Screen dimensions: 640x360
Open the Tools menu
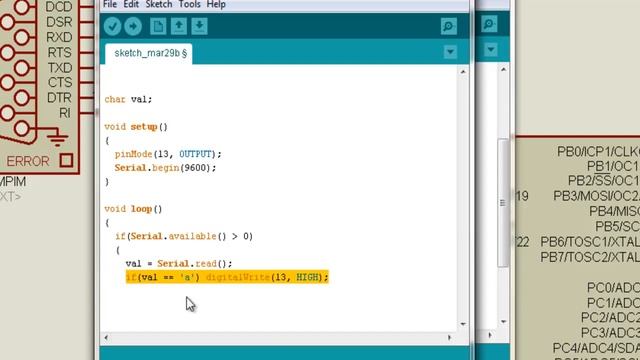[x=189, y=4]
